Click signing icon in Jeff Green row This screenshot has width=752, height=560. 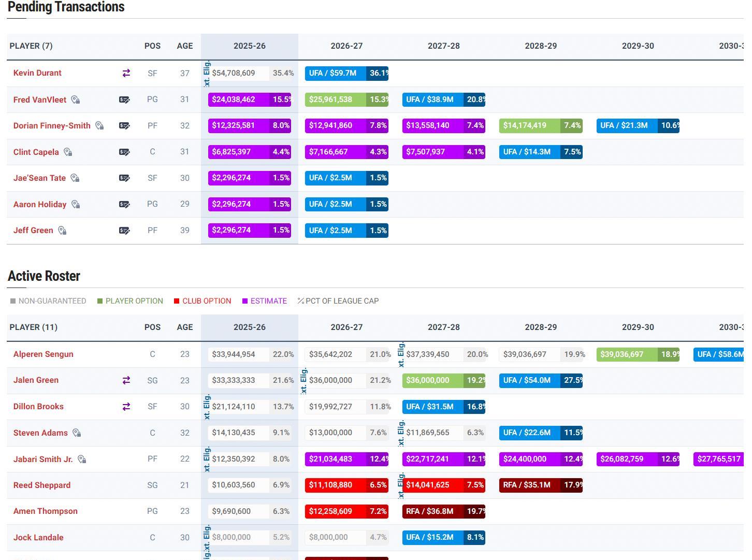pos(124,231)
